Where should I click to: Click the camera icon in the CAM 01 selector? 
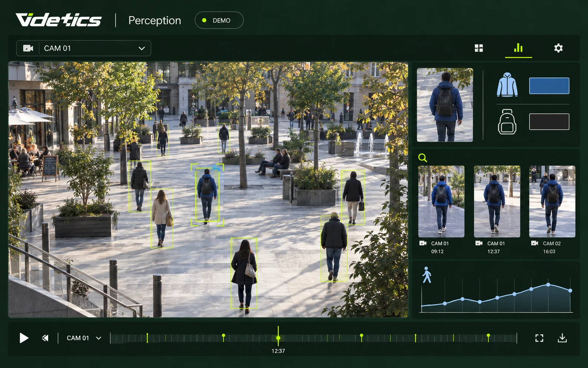[28, 48]
